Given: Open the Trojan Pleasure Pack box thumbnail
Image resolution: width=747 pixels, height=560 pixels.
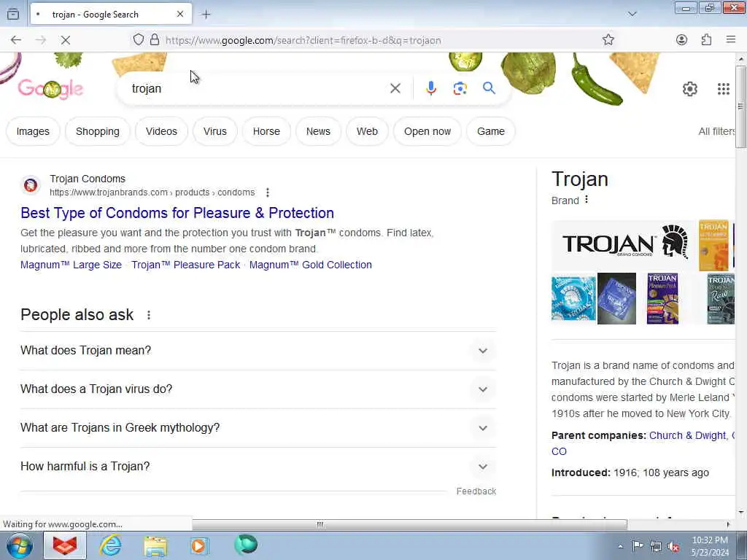Looking at the screenshot, I should click(x=662, y=298).
